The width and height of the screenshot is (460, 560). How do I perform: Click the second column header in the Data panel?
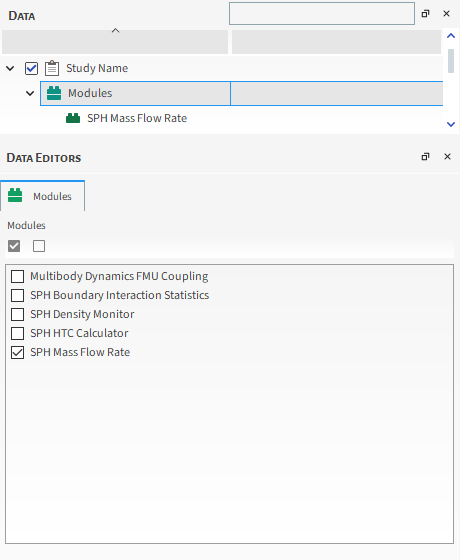(x=336, y=42)
